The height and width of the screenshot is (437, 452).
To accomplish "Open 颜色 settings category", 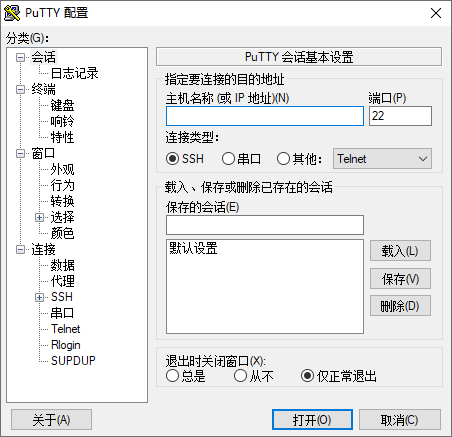I will [62, 233].
